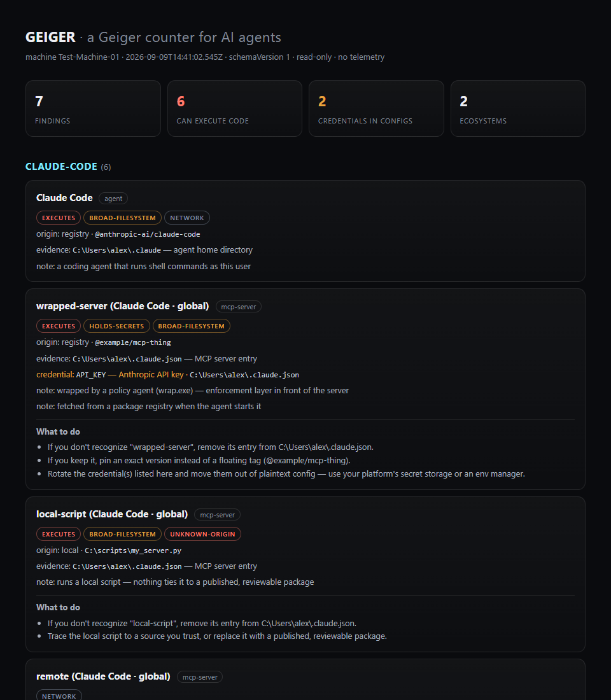The width and height of the screenshot is (611, 700).
Task: Click the wrap.exe policy agent note
Action: (192, 391)
